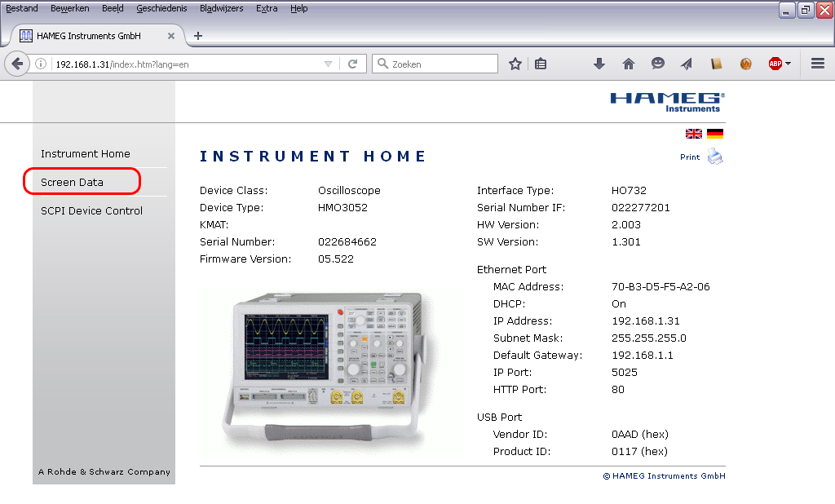Click the HAMEG Instruments logo

667,102
